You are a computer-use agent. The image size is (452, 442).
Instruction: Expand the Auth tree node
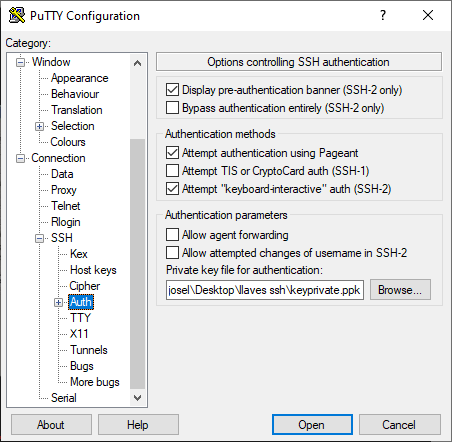58,302
